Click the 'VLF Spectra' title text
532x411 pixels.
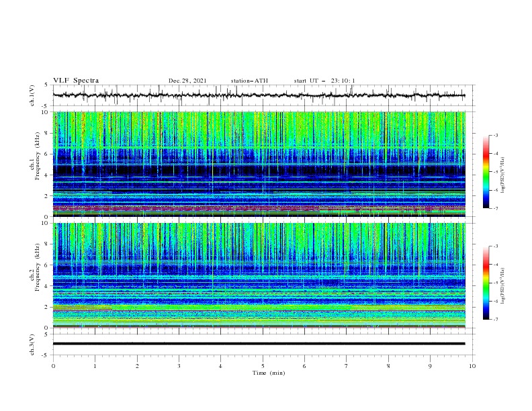76,81
